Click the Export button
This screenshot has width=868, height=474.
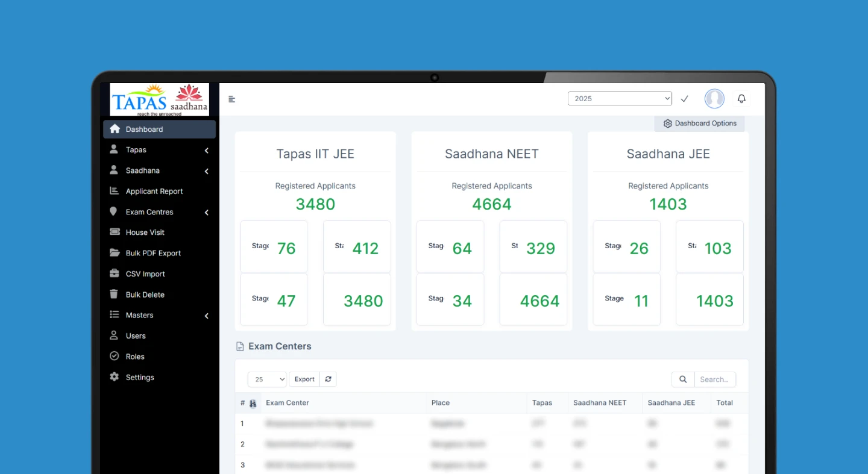pyautogui.click(x=304, y=379)
